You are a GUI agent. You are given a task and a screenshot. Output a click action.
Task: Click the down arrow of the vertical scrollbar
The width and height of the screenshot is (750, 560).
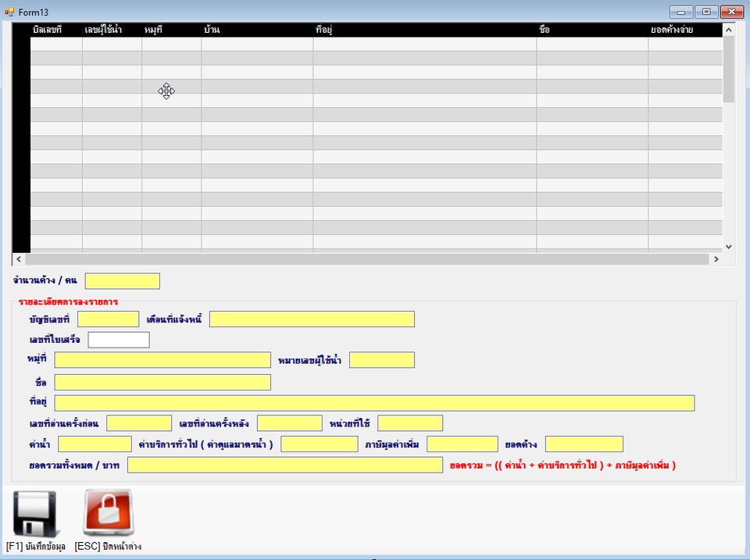coord(728,246)
